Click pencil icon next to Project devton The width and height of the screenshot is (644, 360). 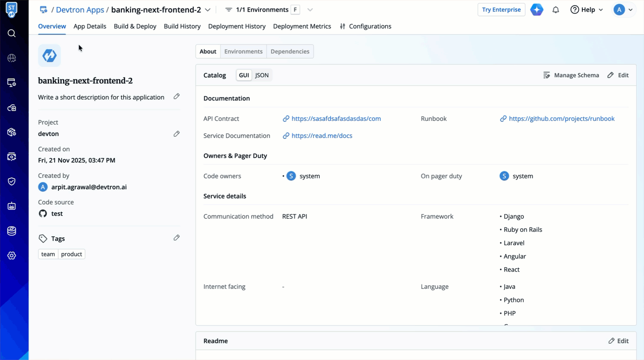click(177, 134)
